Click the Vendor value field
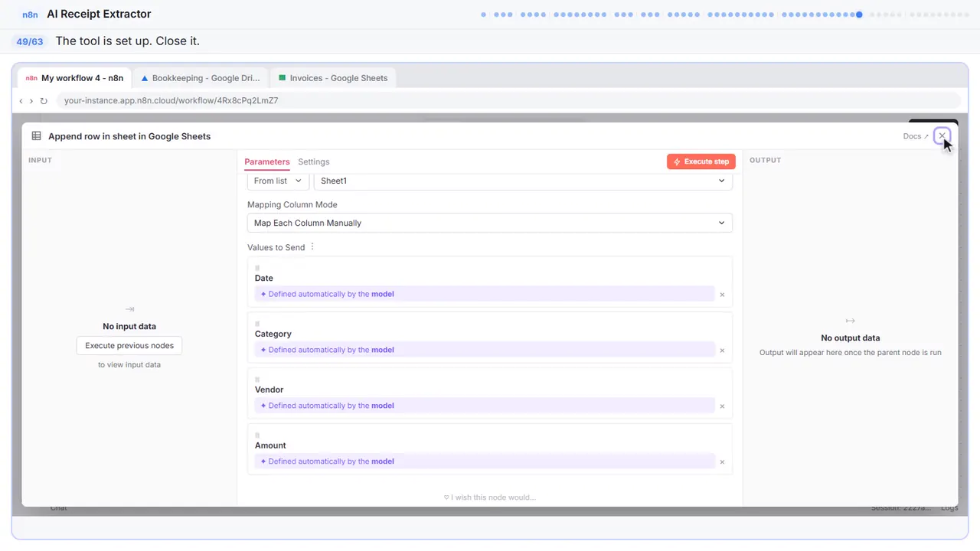980x551 pixels. [x=485, y=406]
